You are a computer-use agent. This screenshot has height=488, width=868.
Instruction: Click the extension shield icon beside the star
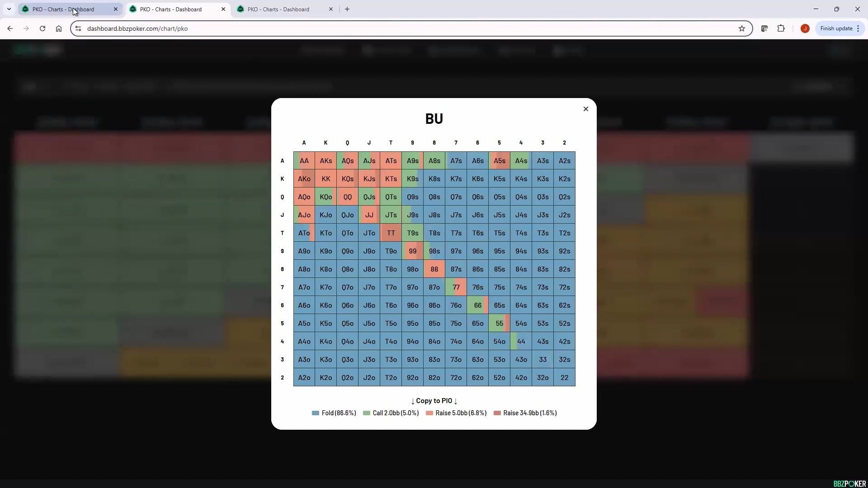point(764,28)
